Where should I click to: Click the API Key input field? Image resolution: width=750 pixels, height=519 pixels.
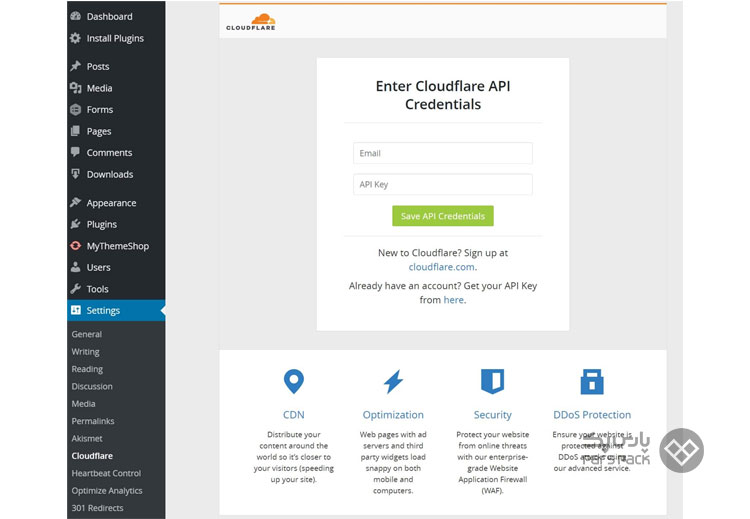coord(443,184)
